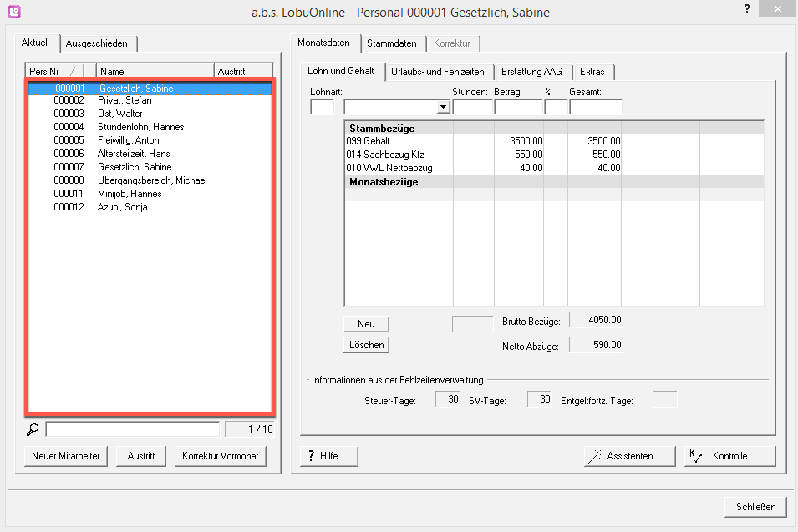Select the Lohn und Gehalt subtab
Viewport: 798px width, 532px height.
pos(341,71)
